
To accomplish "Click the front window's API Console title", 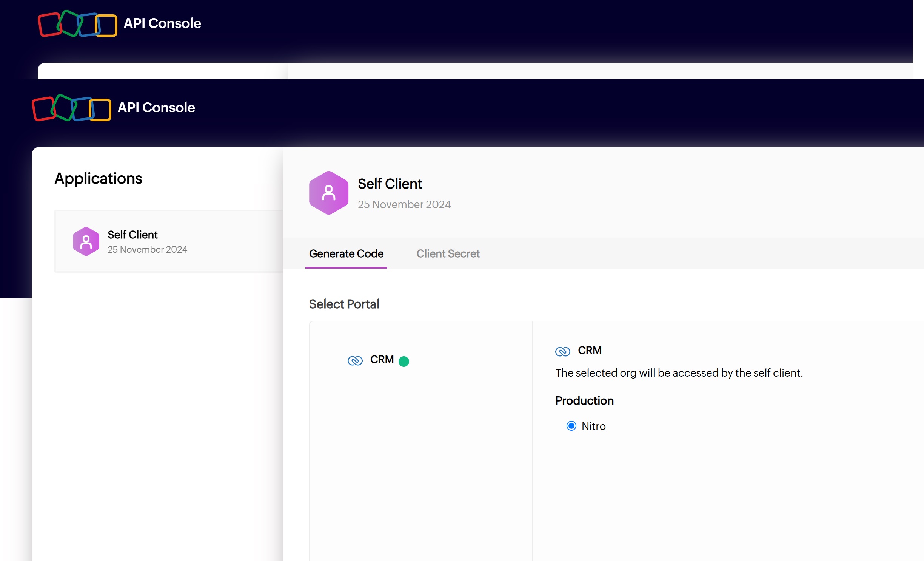I will click(156, 108).
